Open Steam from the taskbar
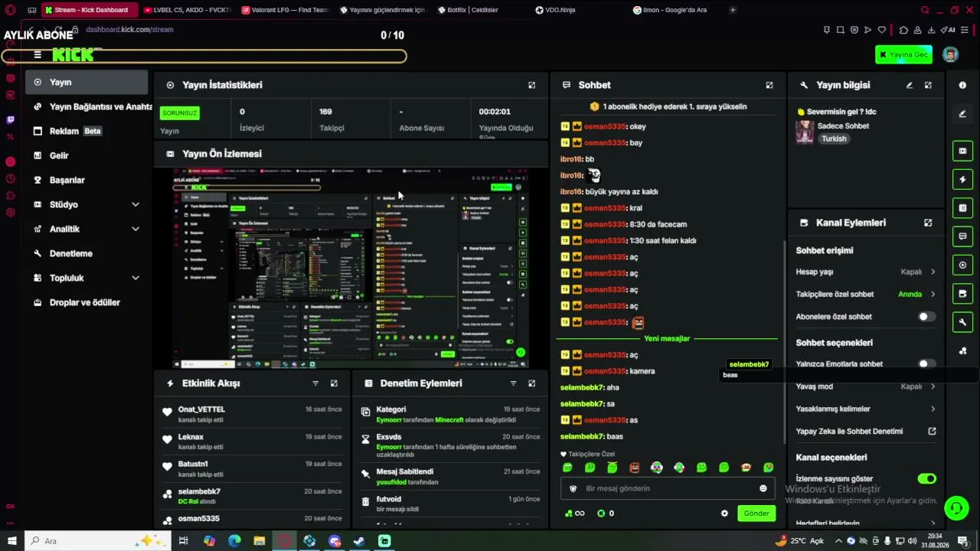The height and width of the screenshot is (551, 980). [x=359, y=541]
